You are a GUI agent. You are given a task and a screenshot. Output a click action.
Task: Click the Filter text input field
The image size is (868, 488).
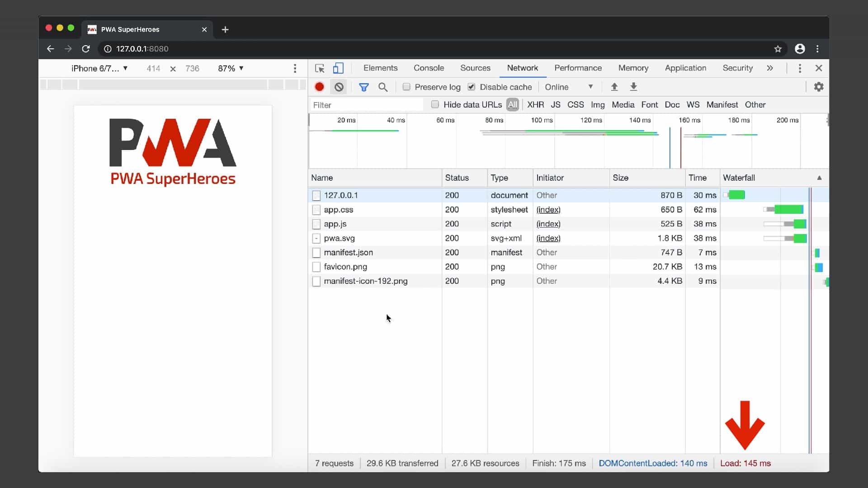366,105
